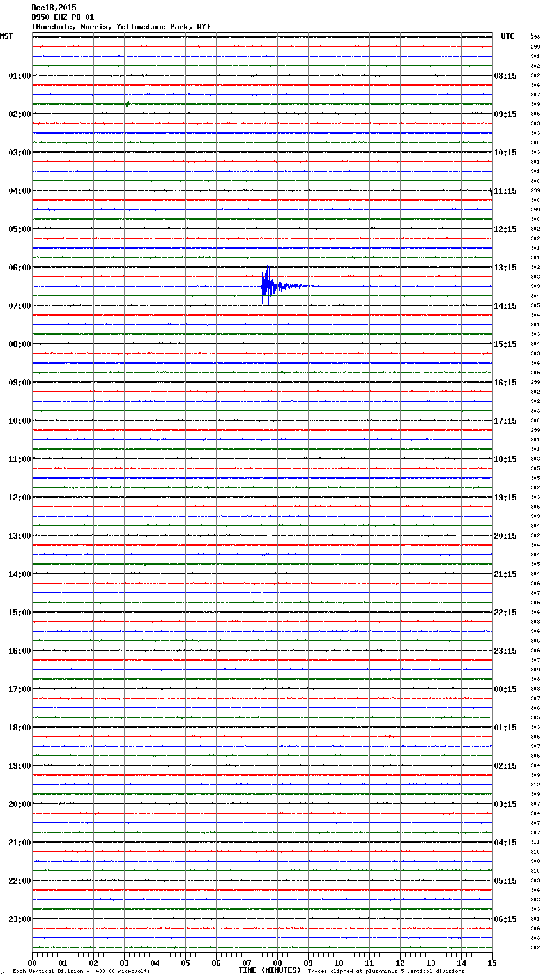Click the UTC time label "20:15"
The image size is (543, 980).
click(x=505, y=536)
